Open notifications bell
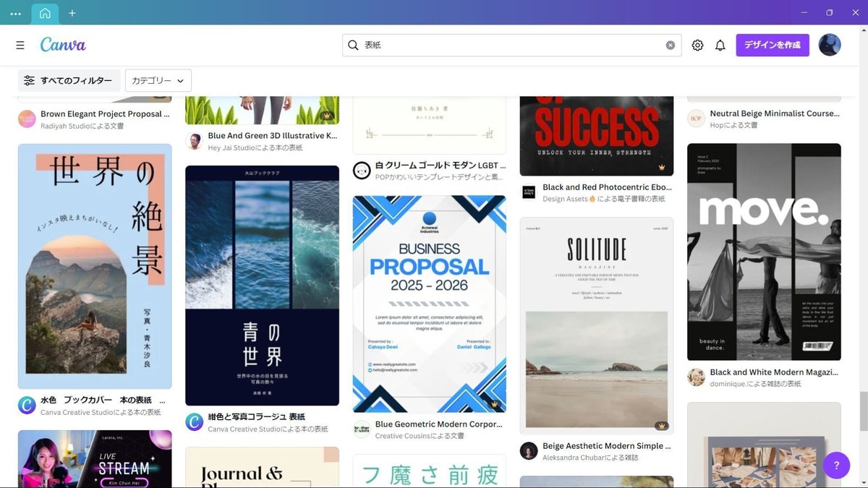 720,45
